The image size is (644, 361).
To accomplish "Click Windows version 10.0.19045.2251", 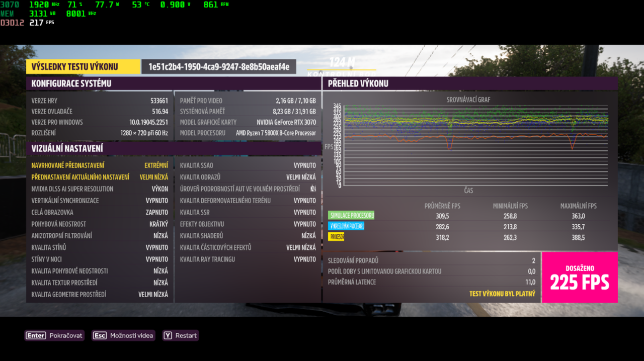I will coord(148,122).
